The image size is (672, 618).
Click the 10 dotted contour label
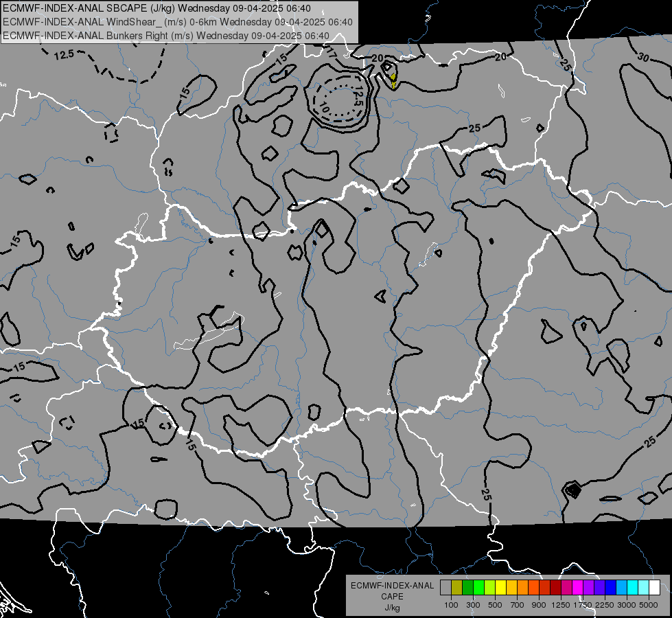click(x=325, y=107)
